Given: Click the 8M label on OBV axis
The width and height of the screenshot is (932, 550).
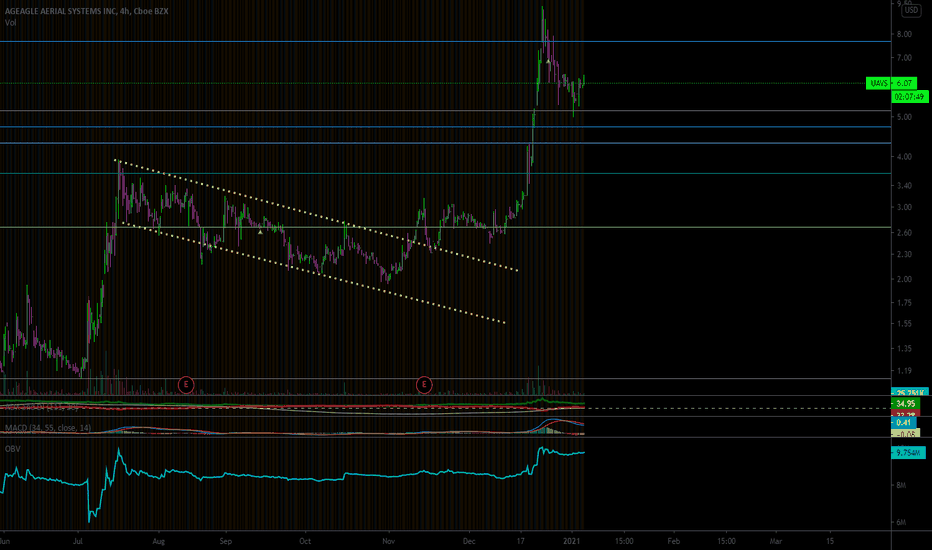Looking at the screenshot, I should [x=901, y=485].
